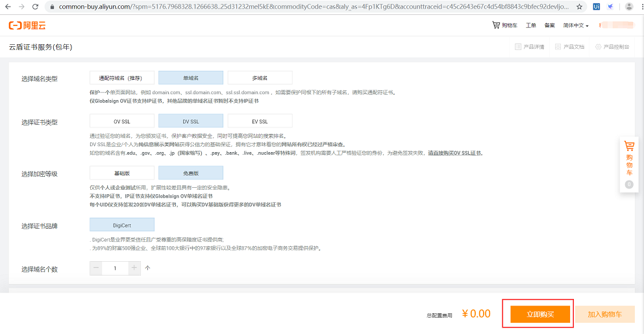Select the EV SSL certificate type

260,122
